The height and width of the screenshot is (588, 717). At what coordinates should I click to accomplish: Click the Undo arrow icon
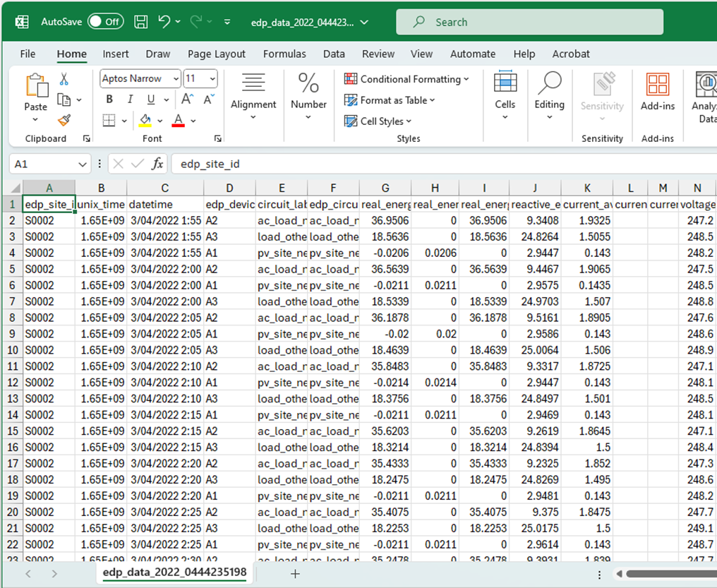[x=164, y=22]
